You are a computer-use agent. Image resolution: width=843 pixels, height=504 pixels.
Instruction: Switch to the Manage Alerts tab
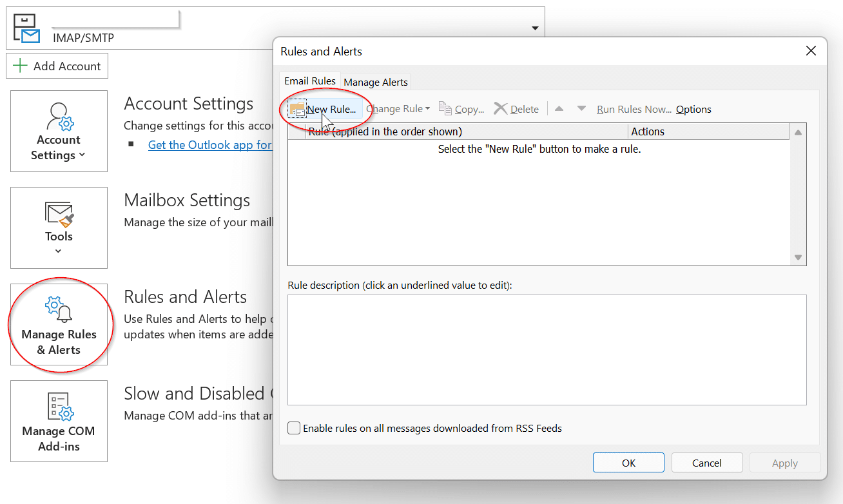pos(376,82)
